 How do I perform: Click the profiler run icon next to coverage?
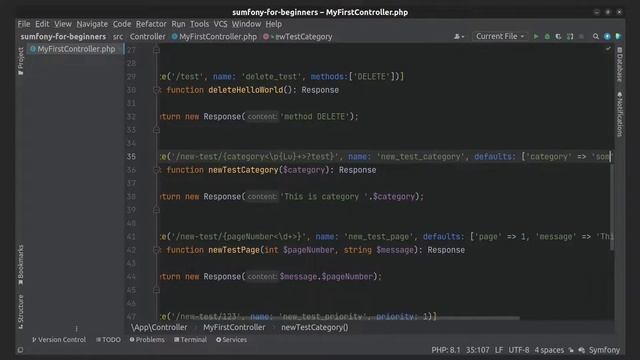pos(570,37)
